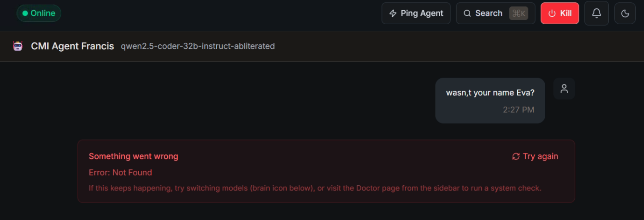This screenshot has width=644, height=220.
Task: Click the robot avatar beside CMI Agent Francis
Action: click(18, 46)
